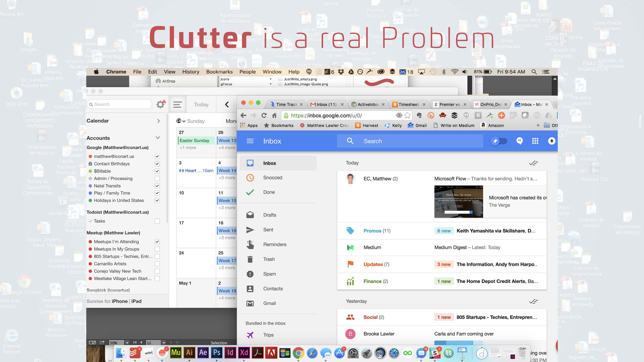Enable Todoist Tasks checkbox
This screenshot has width=644, height=362.
(x=157, y=221)
